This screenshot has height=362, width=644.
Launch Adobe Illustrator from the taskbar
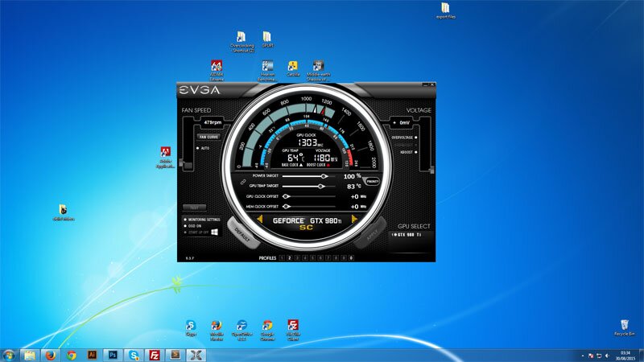pos(92,355)
